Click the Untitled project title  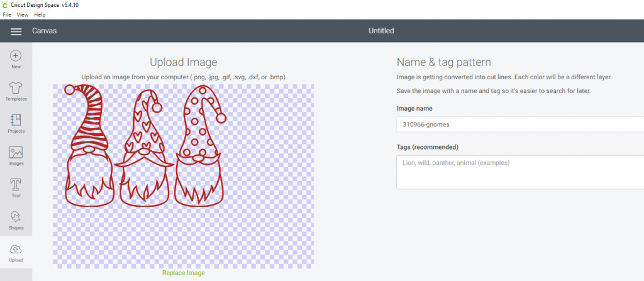click(x=381, y=31)
